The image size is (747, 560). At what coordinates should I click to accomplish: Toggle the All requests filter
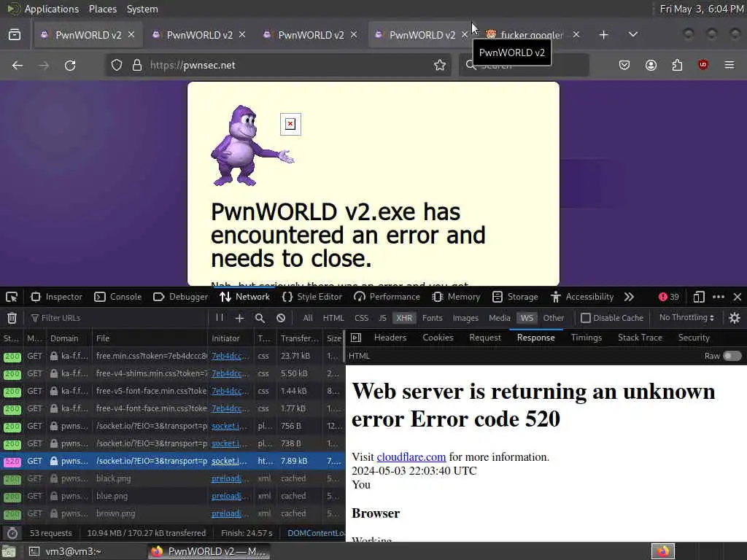coord(308,318)
